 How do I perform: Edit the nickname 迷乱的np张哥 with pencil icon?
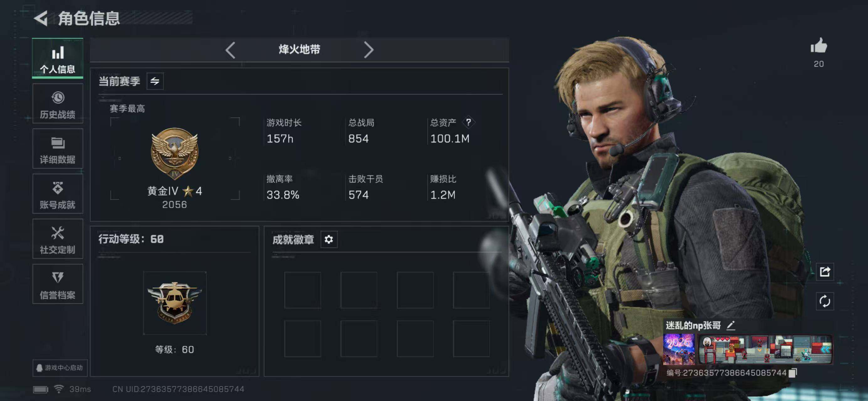click(x=730, y=325)
